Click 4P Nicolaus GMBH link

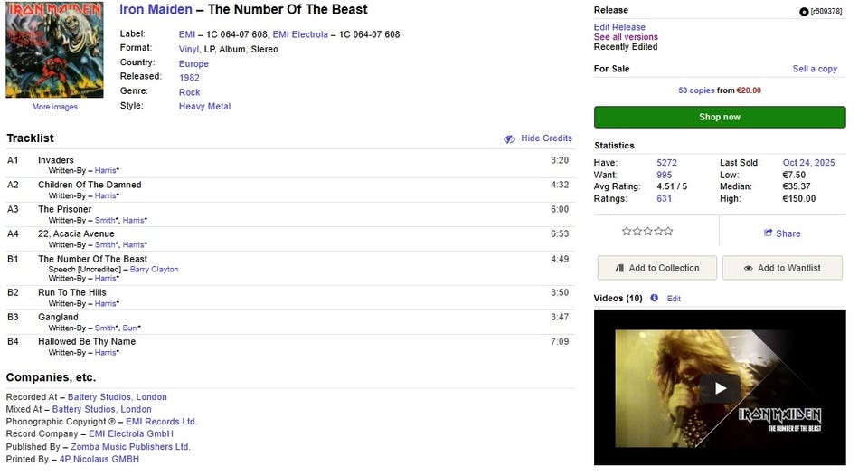(99, 460)
